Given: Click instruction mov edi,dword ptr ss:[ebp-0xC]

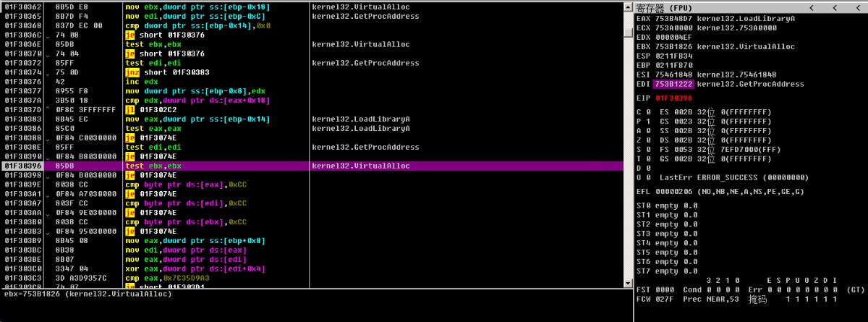Looking at the screenshot, I should (195, 16).
